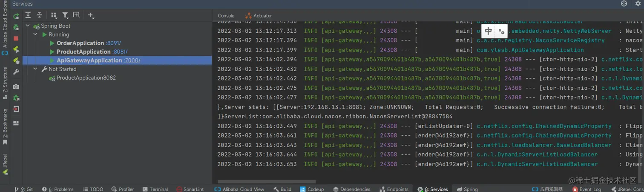644x192 pixels.
Task: Click the green bug icon below the camera
Action: pos(16,97)
